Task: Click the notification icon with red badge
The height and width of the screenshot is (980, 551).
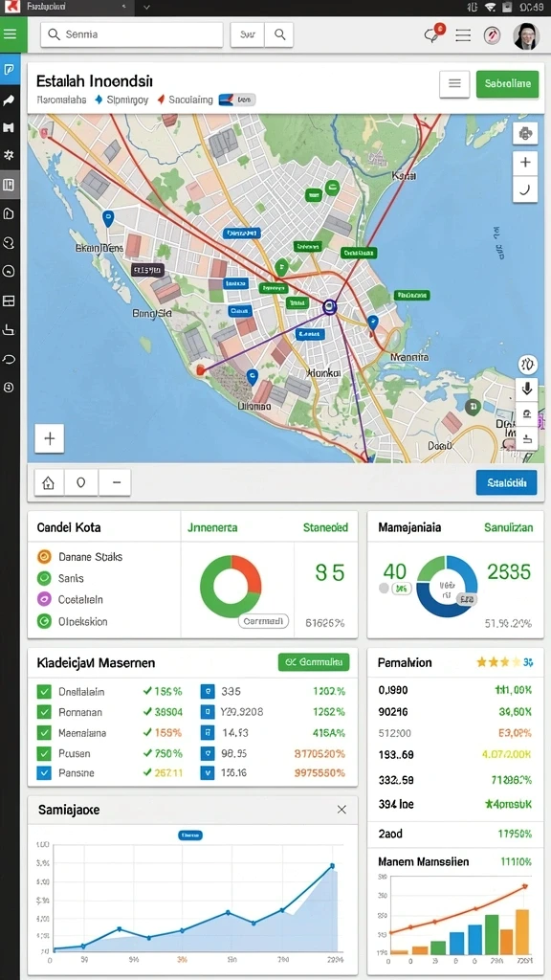Action: point(432,34)
